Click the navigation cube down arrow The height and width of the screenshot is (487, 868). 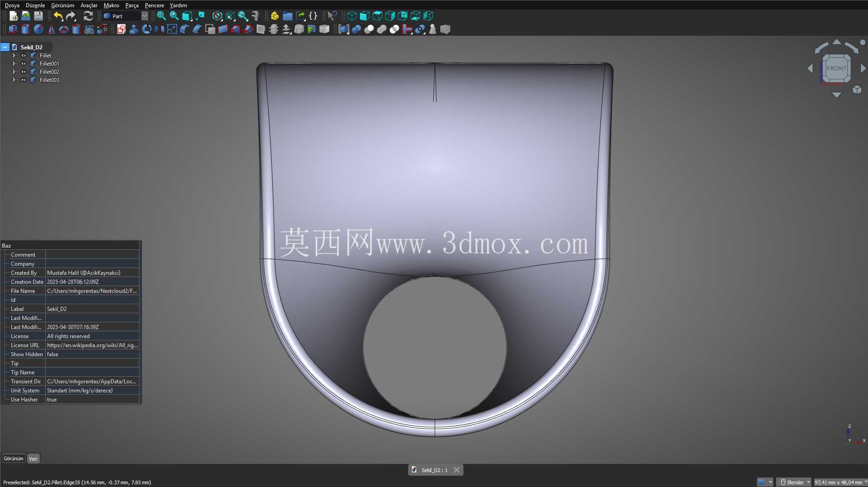point(837,95)
